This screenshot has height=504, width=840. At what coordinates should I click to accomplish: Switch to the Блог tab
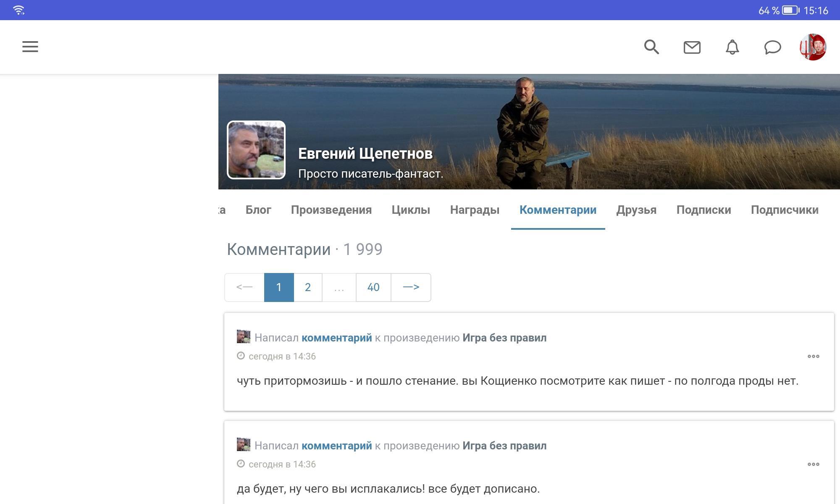click(258, 210)
